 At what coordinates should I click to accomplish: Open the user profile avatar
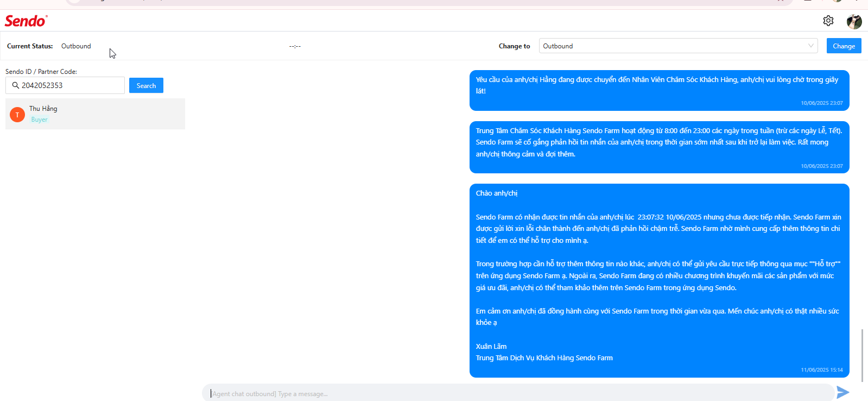[854, 21]
